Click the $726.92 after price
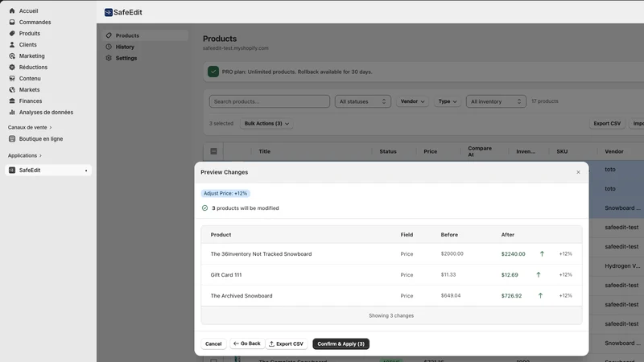 (x=511, y=296)
